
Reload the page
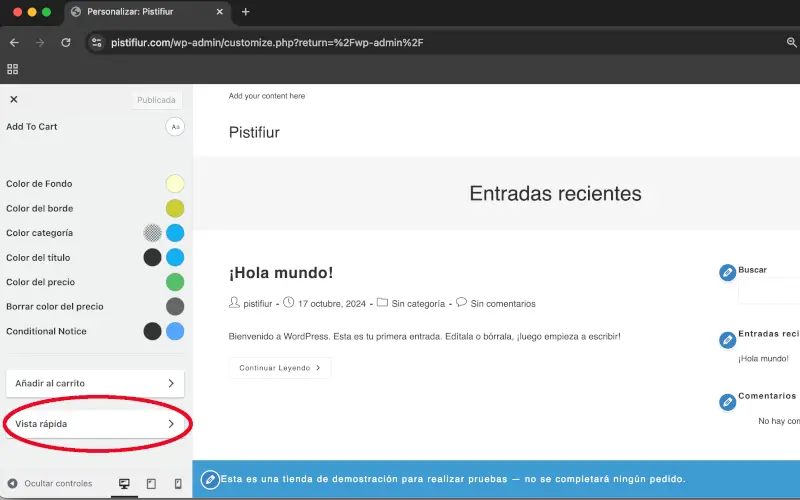tap(66, 42)
